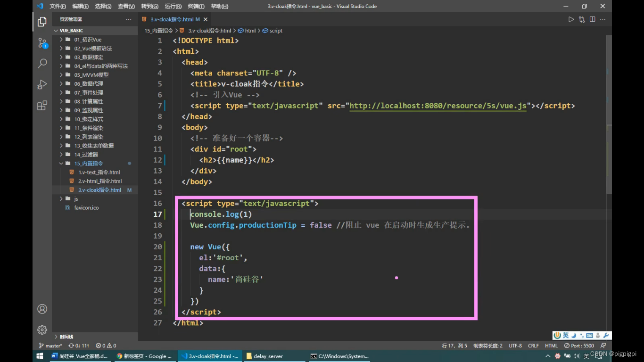
Task: Open the 编辑(E) menu
Action: tap(81, 6)
